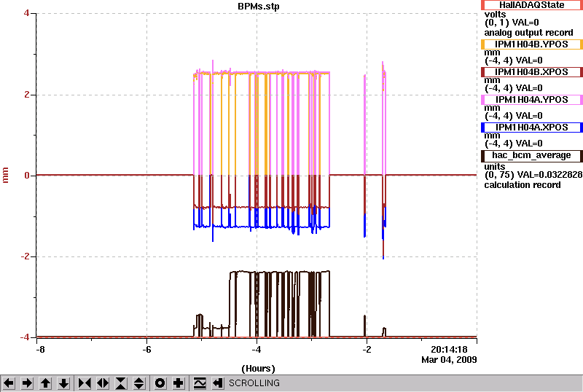Pan the plot left with the left arrow

[x=9, y=383]
